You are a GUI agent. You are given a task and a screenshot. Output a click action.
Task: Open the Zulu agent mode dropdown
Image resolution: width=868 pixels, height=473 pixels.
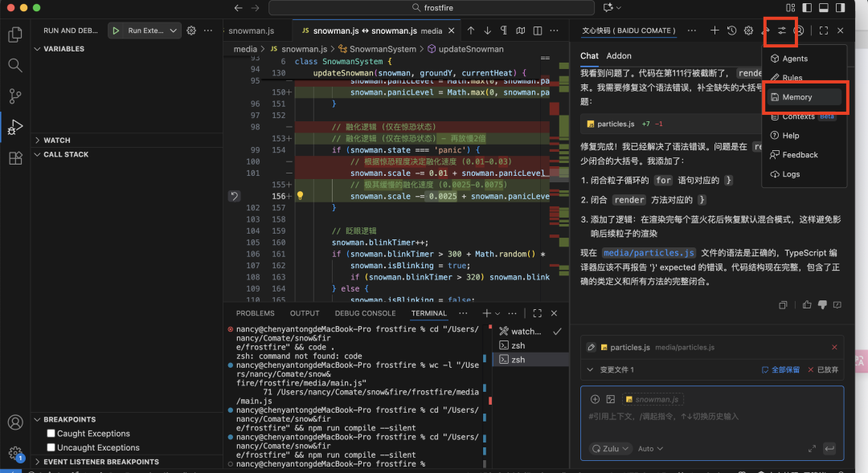[610, 449]
